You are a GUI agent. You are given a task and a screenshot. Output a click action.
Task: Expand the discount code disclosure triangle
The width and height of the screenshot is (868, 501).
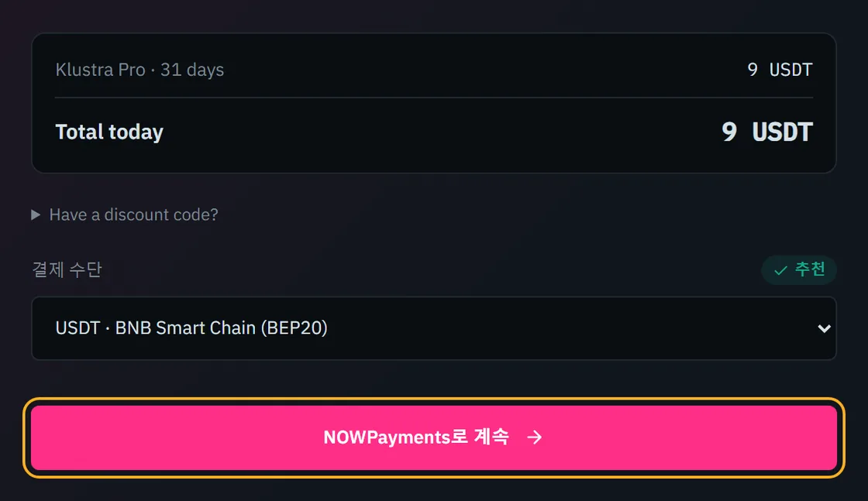tap(36, 214)
